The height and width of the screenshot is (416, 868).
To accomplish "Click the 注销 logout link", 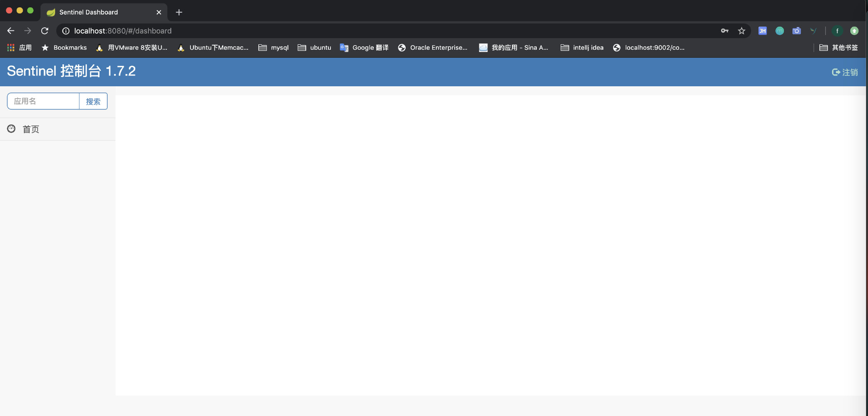I will click(845, 72).
